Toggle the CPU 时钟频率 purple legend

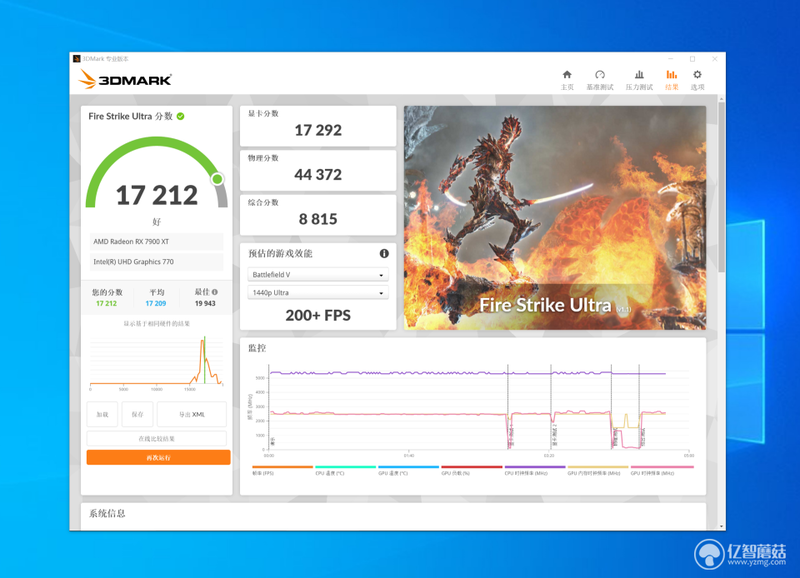(535, 470)
